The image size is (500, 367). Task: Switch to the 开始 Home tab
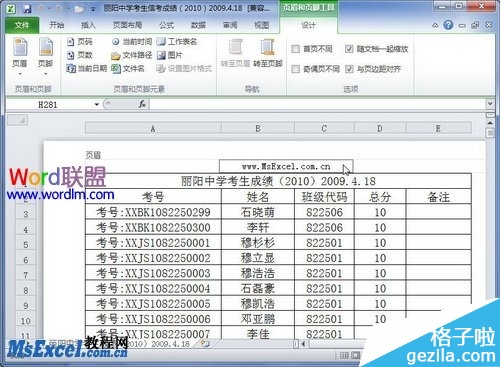[57, 25]
